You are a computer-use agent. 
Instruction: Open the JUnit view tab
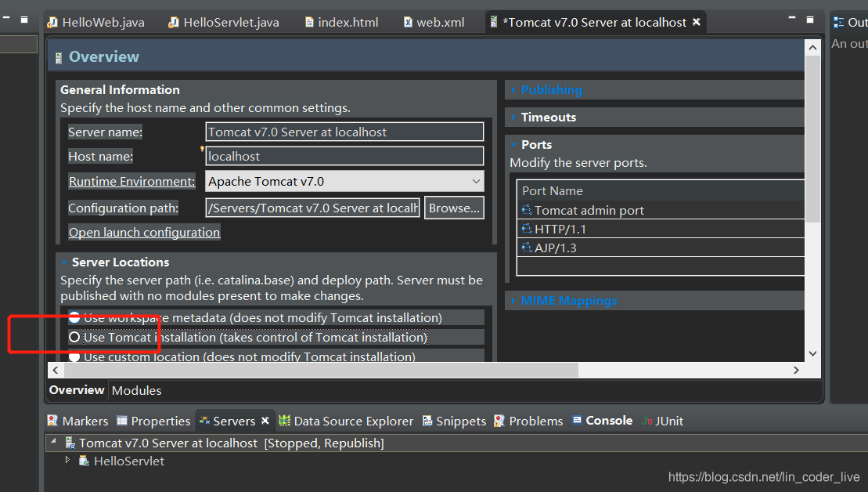663,421
